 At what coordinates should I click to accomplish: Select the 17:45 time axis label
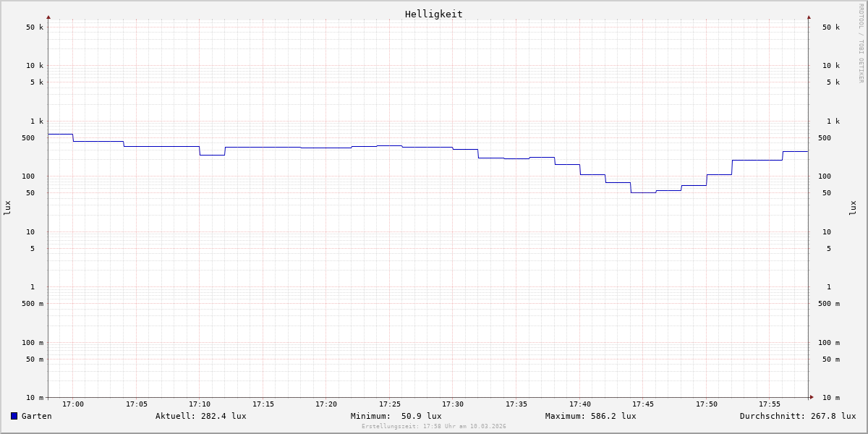(643, 404)
